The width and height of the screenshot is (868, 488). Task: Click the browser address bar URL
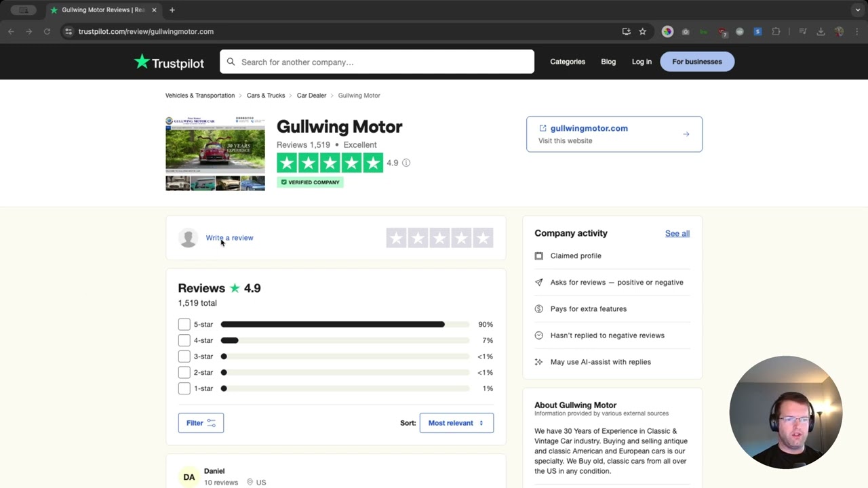coord(146,31)
